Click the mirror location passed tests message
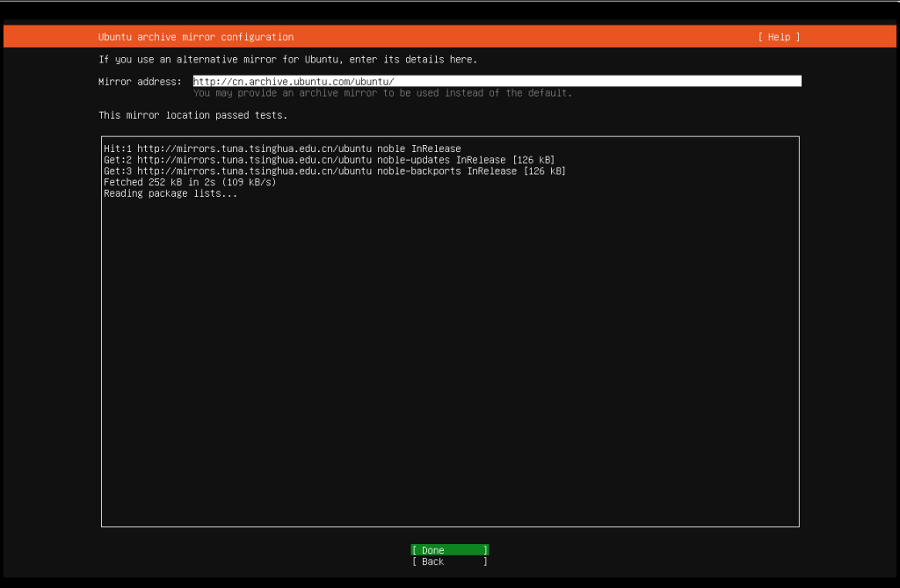The image size is (900, 588). pos(193,114)
